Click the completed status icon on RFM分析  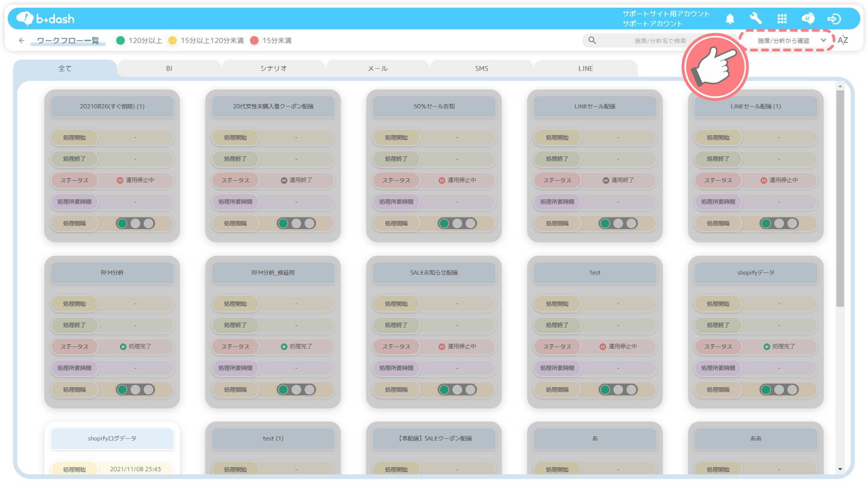(123, 347)
